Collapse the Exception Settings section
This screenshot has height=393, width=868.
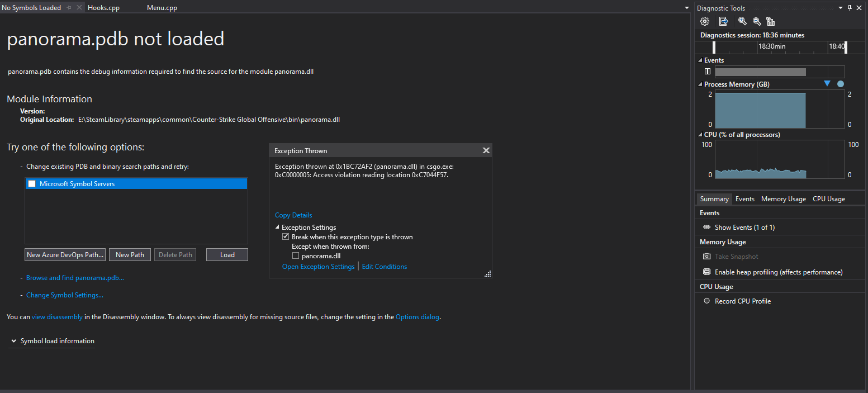[278, 228]
